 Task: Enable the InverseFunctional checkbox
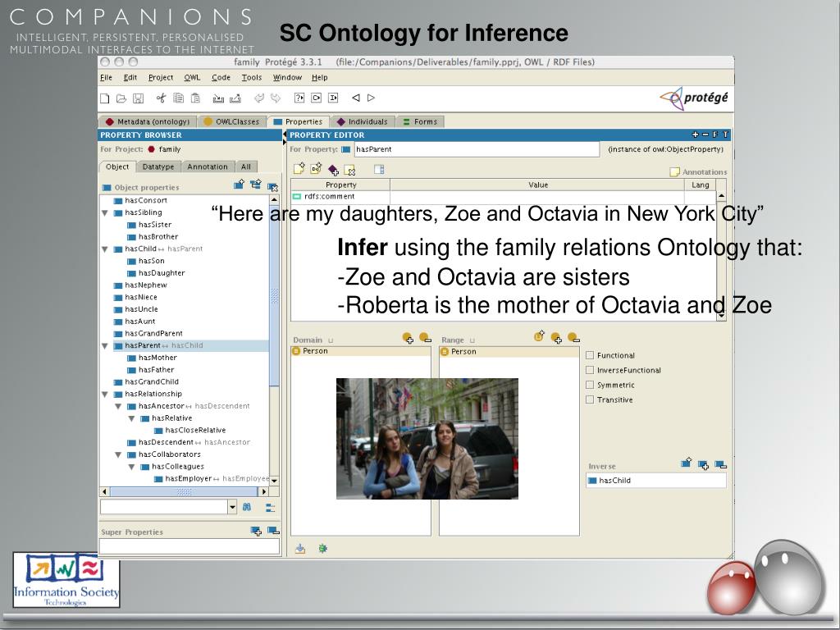[590, 370]
